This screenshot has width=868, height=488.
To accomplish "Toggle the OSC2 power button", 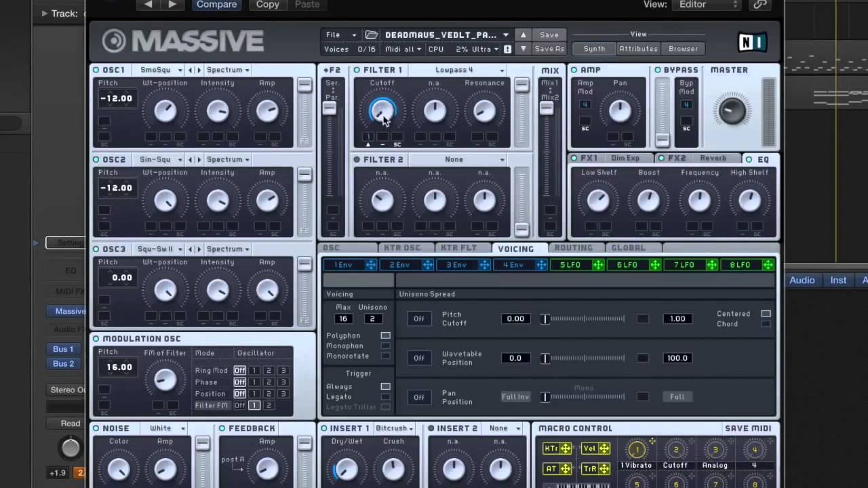I will tap(96, 159).
